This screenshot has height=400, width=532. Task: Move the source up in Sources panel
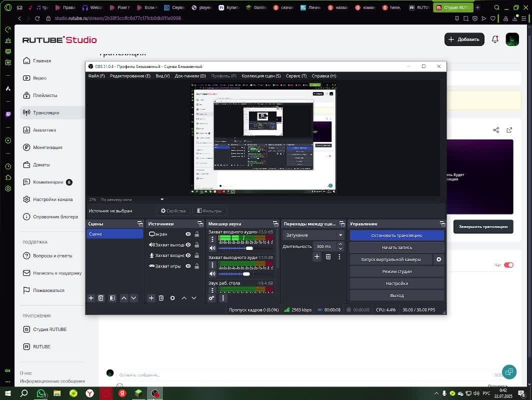(184, 298)
